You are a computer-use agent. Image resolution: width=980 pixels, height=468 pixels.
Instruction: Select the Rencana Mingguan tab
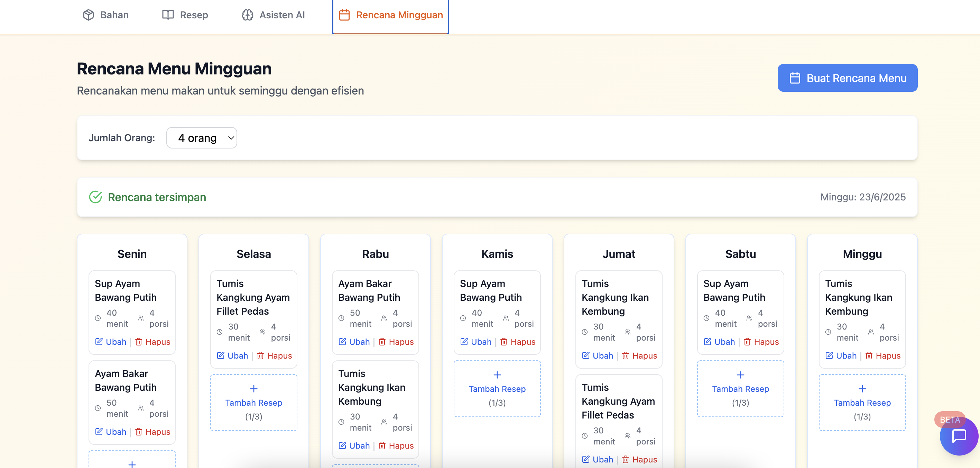(391, 15)
